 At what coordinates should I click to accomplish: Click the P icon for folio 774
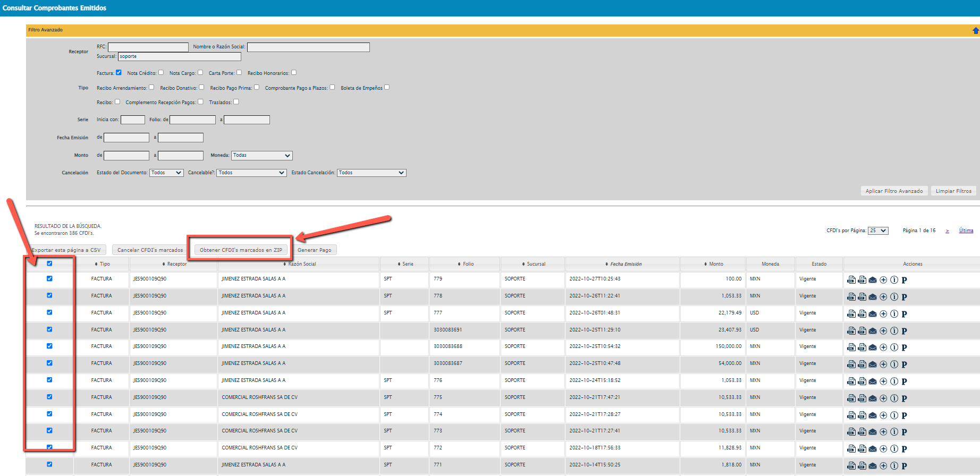(x=904, y=415)
